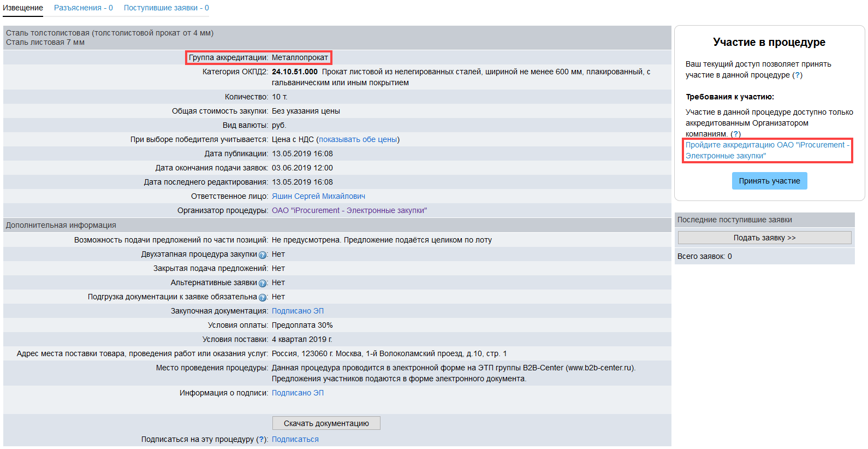
Task: Click question mark after 'участие в данной процедуре'
Action: (797, 75)
